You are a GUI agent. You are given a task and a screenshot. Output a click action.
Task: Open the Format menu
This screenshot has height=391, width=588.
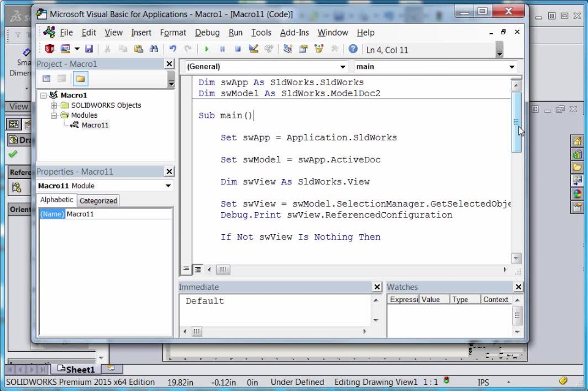click(x=173, y=32)
